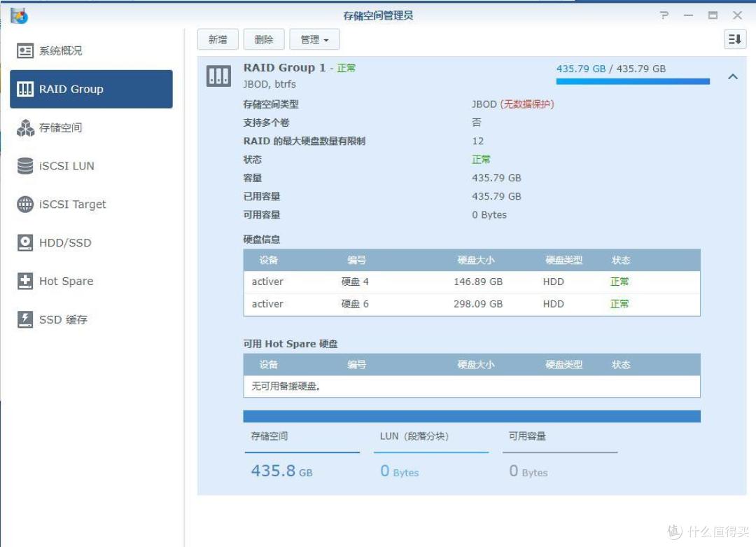Select the 硬盘 6 row
Screen dimensions: 756x547
472,305
